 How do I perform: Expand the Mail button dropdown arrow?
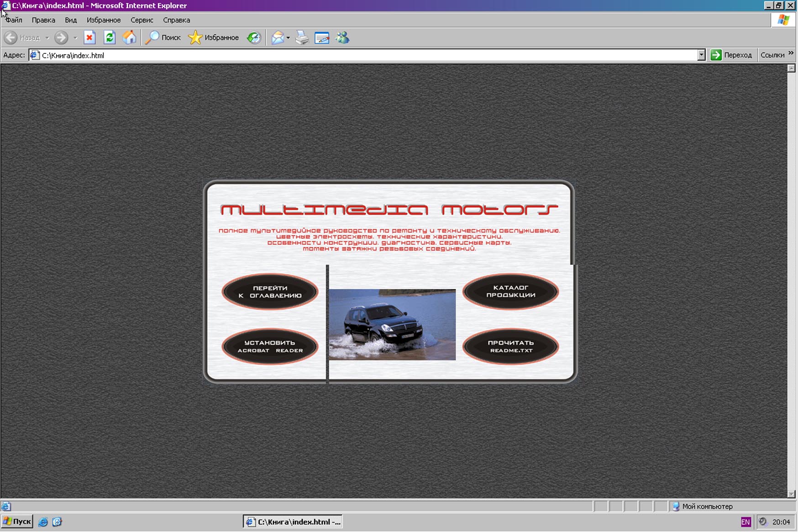(288, 38)
